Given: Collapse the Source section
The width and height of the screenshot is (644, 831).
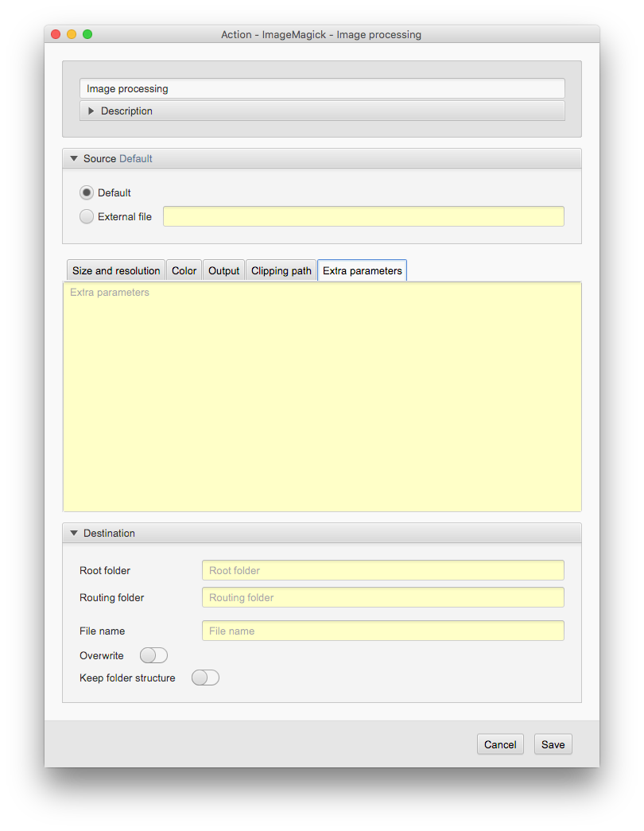Looking at the screenshot, I should pyautogui.click(x=74, y=158).
